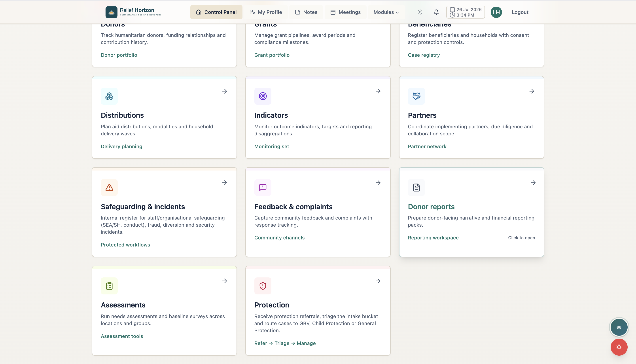This screenshot has height=364, width=636.
Task: Open the teal assistant floating button
Action: coord(619,327)
